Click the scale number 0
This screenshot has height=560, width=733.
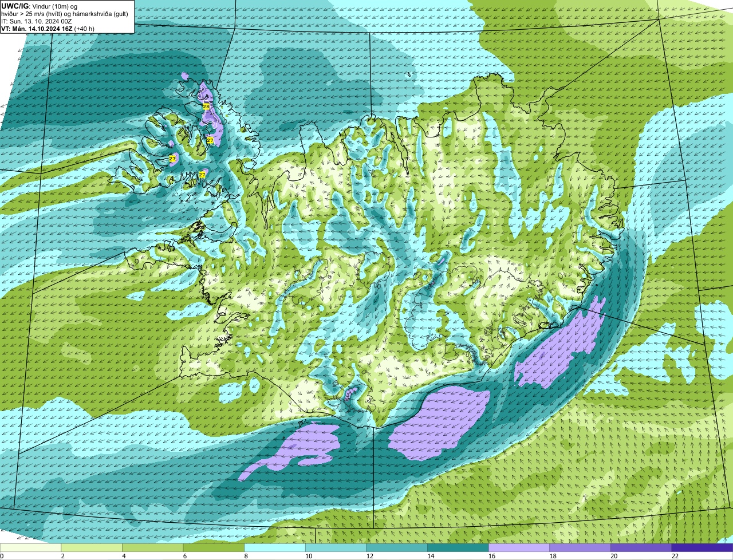point(2,556)
